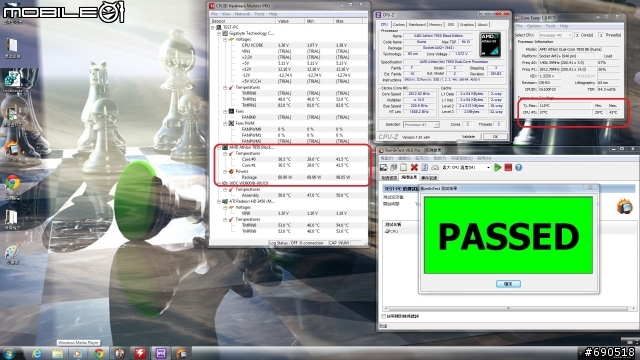Collapse Fans PWM group in Hardware Monitor
The image size is (640, 360).
click(225, 123)
